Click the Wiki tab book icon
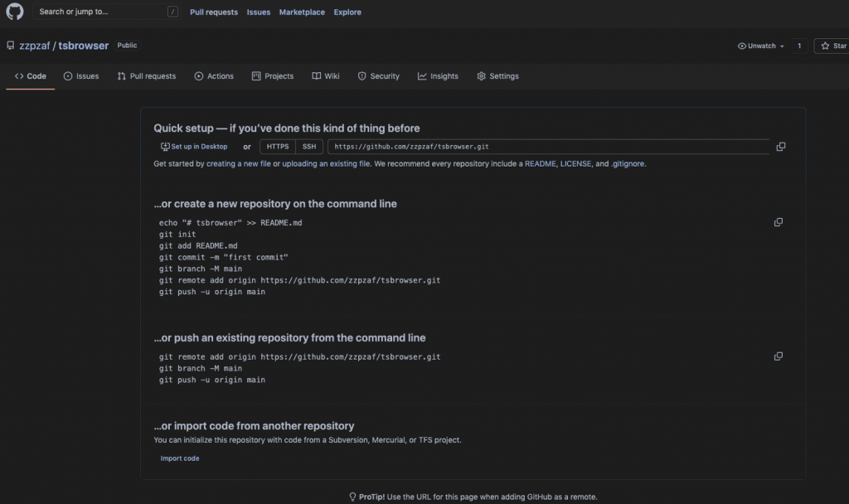The width and height of the screenshot is (849, 504). (x=316, y=76)
